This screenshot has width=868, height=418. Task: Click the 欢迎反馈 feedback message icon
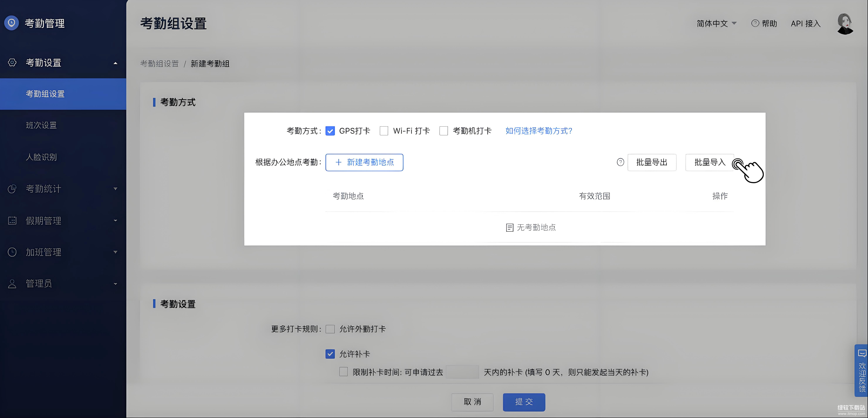(862, 353)
